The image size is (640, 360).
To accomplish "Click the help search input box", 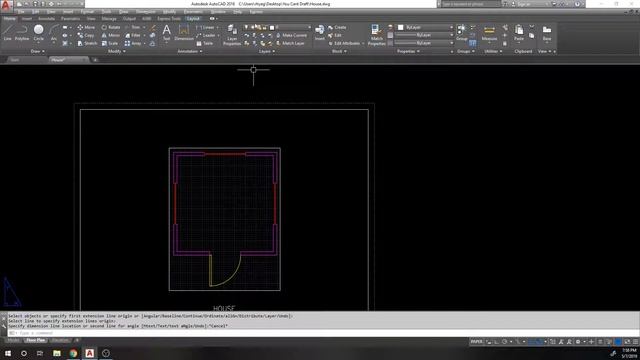I will pyautogui.click(x=470, y=4).
